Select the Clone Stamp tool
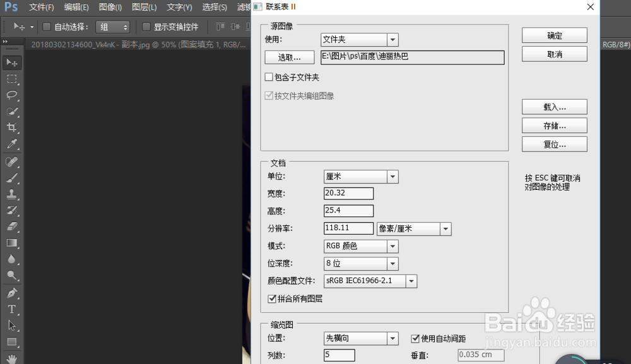 click(11, 194)
